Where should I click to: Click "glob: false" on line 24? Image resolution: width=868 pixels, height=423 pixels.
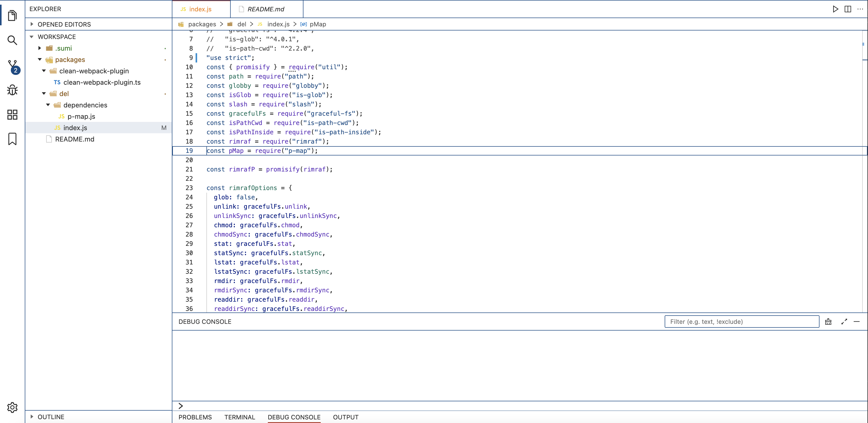point(234,197)
